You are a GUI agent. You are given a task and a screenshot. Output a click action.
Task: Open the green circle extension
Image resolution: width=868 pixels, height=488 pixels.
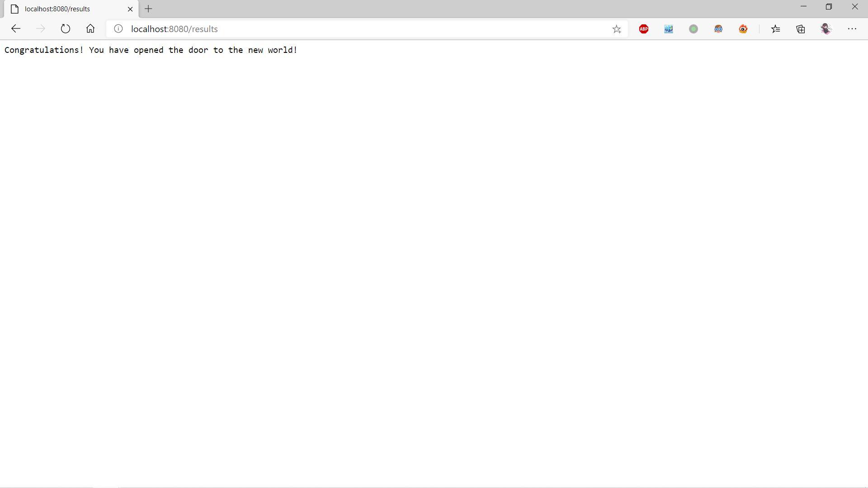pyautogui.click(x=693, y=29)
